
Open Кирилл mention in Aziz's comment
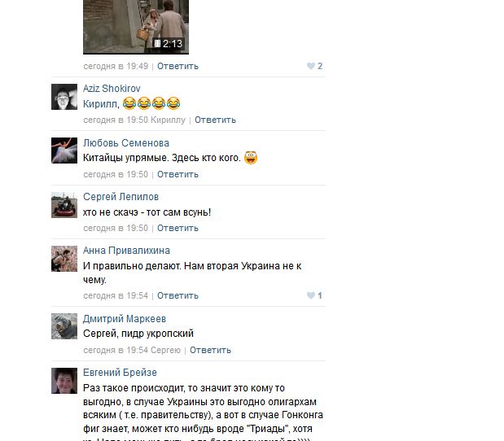point(101,104)
